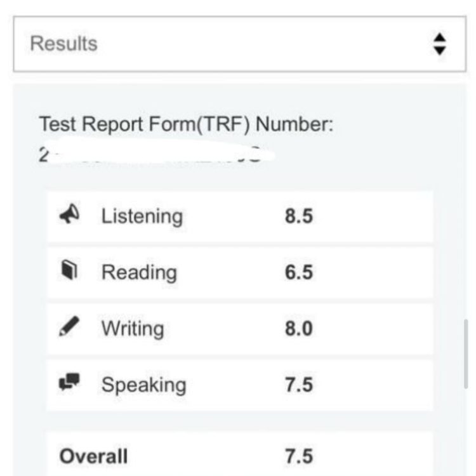Viewport: 476px width, 476px height.
Task: Click the vertical scrollbar on the right
Action: click(467, 354)
